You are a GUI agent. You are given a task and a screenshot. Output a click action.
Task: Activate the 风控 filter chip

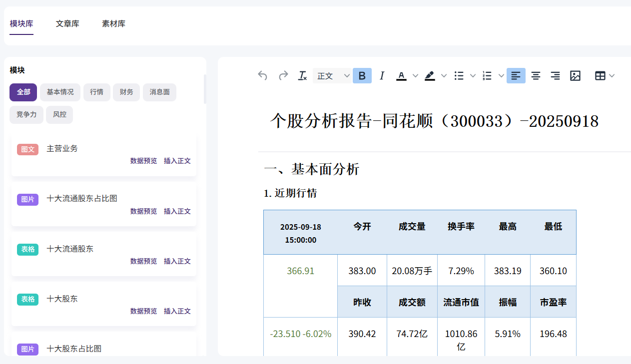click(59, 114)
